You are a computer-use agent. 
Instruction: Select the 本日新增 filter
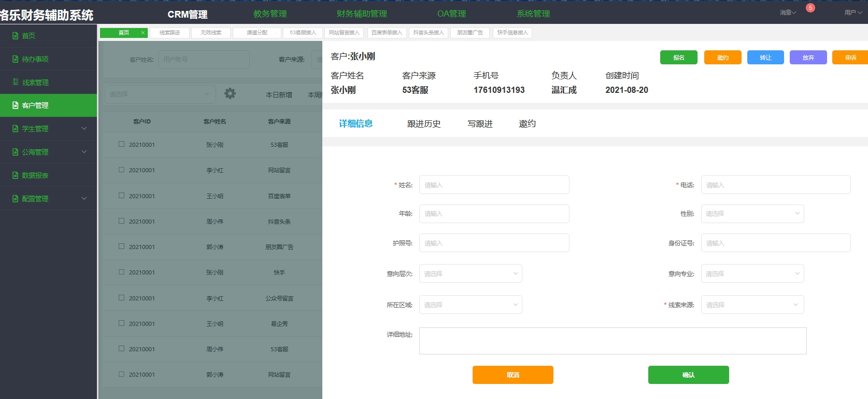[279, 95]
